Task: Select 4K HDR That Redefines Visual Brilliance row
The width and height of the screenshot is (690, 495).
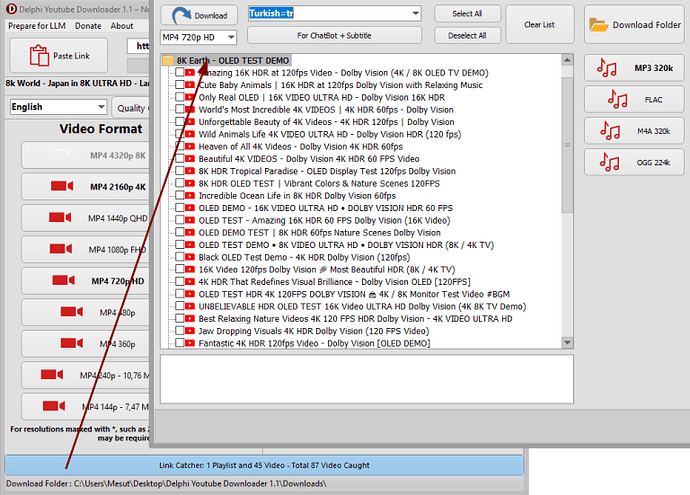Action: pyautogui.click(x=334, y=282)
